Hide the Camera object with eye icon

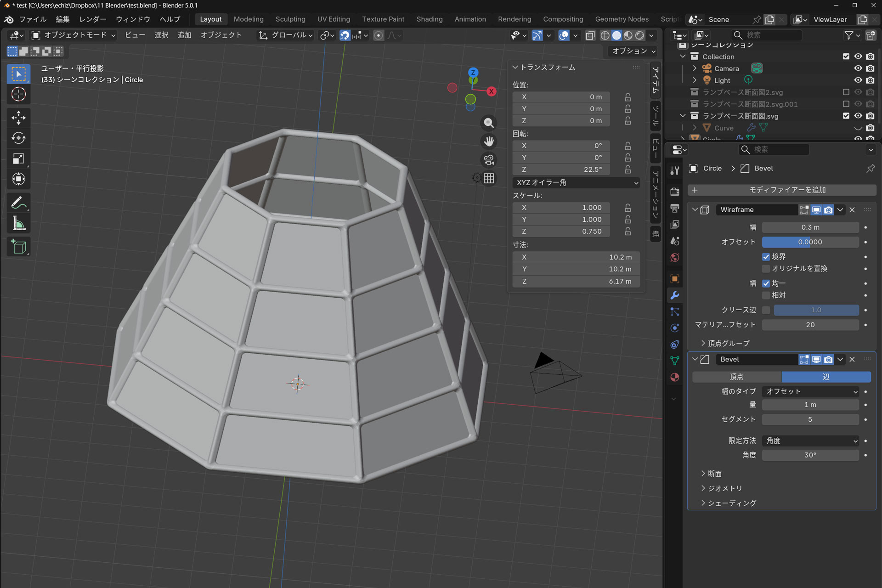pyautogui.click(x=858, y=68)
